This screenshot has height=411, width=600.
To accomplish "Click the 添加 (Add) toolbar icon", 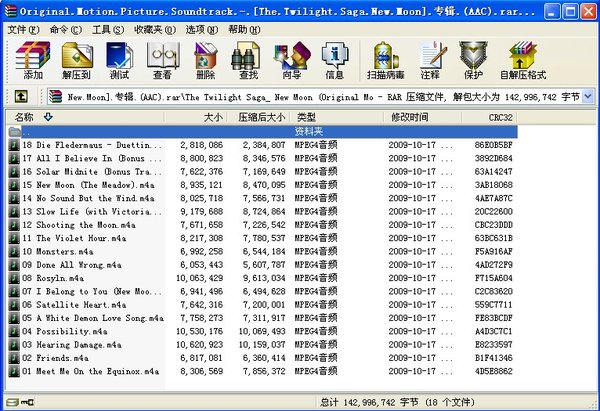I will pyautogui.click(x=33, y=60).
